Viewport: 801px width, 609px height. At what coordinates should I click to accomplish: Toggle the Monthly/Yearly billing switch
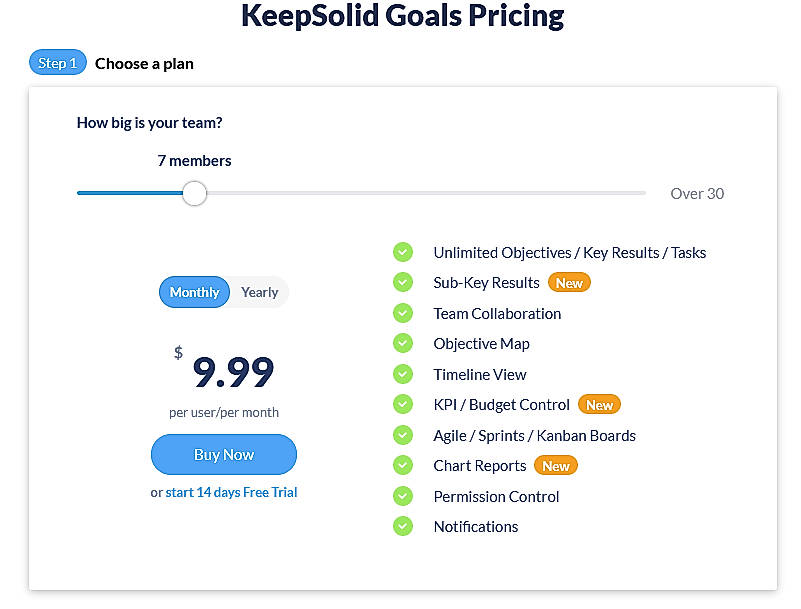(x=223, y=292)
